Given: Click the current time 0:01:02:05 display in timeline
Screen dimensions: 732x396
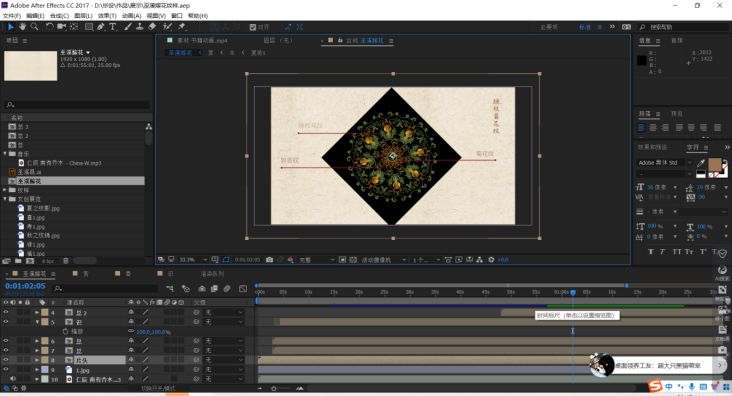Looking at the screenshot, I should [x=25, y=286].
